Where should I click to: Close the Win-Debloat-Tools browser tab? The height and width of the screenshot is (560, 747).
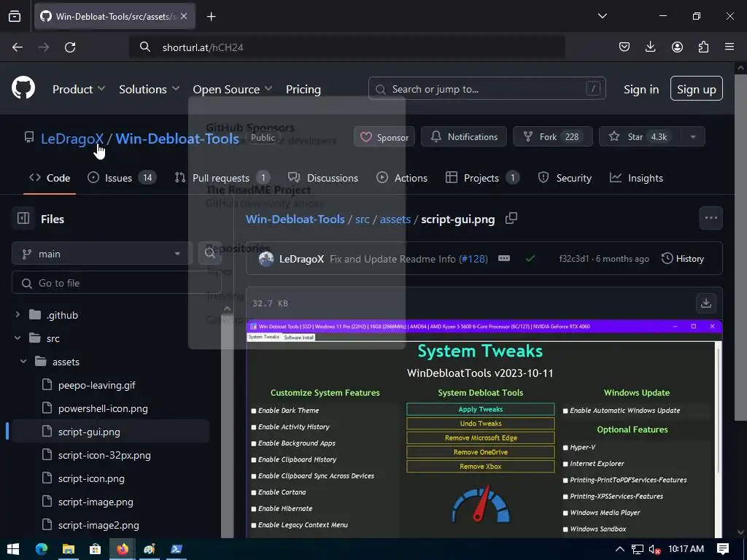tap(184, 16)
